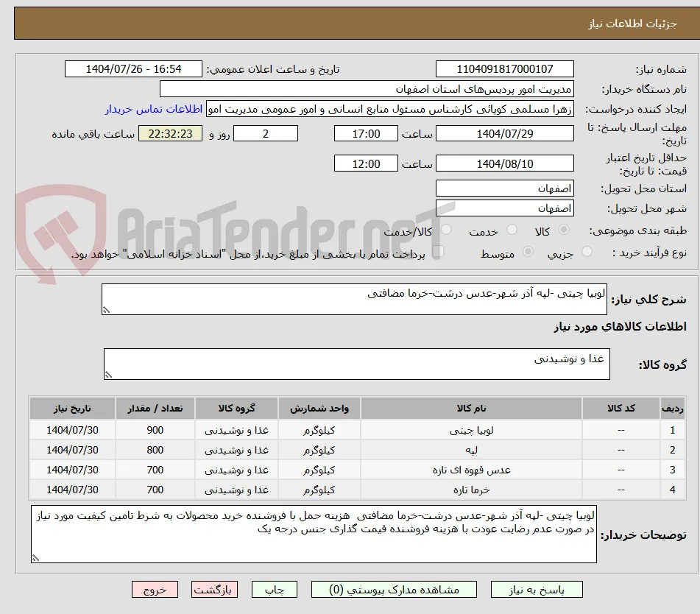Click the date 1404/07/30 in 'لپه' row

[72, 450]
